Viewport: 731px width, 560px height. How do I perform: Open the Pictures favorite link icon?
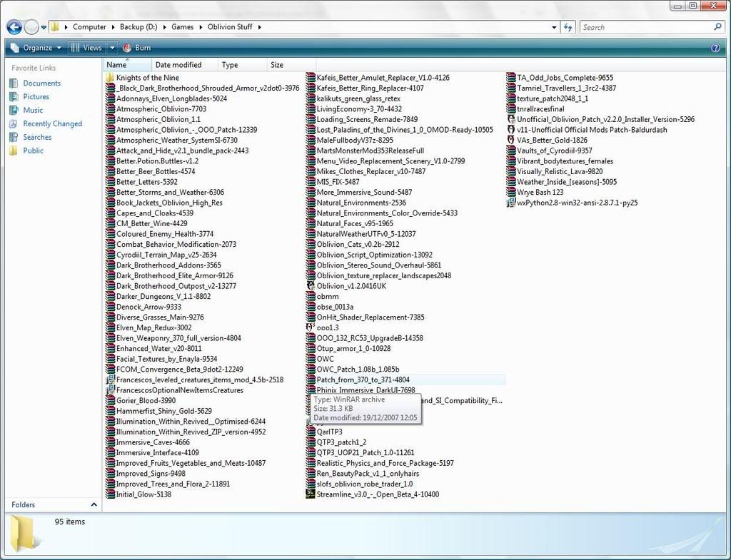pyautogui.click(x=14, y=97)
